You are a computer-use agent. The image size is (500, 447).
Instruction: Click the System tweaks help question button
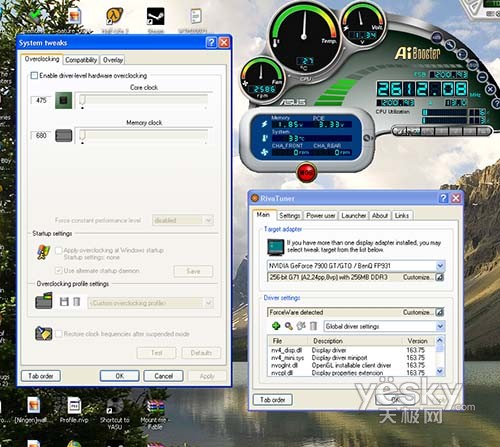pyautogui.click(x=211, y=43)
